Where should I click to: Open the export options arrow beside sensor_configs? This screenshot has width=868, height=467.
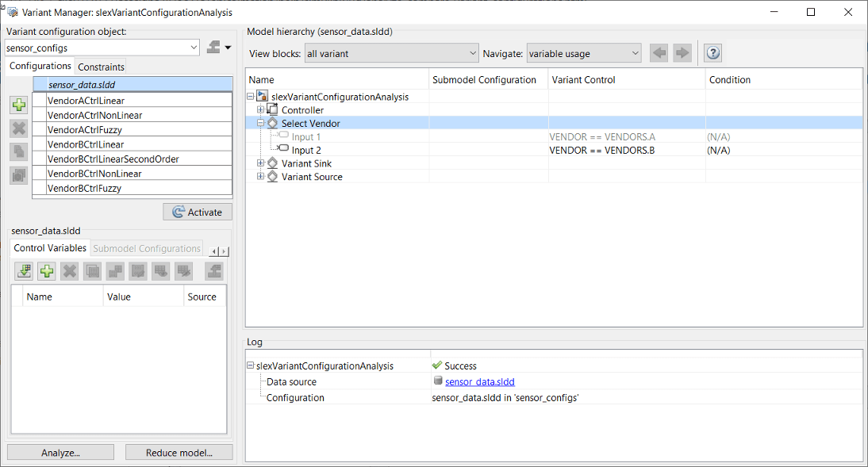[x=228, y=48]
